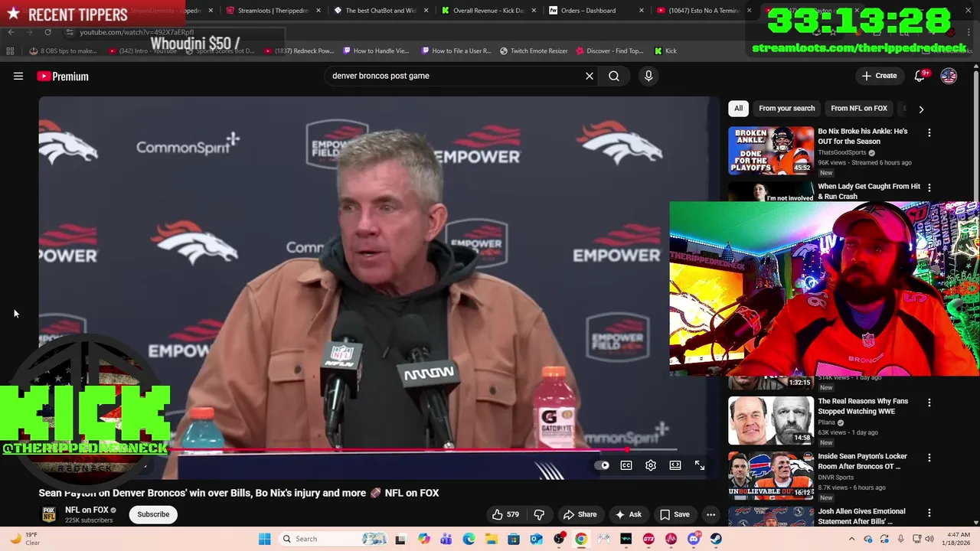Open options for The Real Reasons Why Fans video
This screenshot has height=551, width=980.
click(x=929, y=403)
